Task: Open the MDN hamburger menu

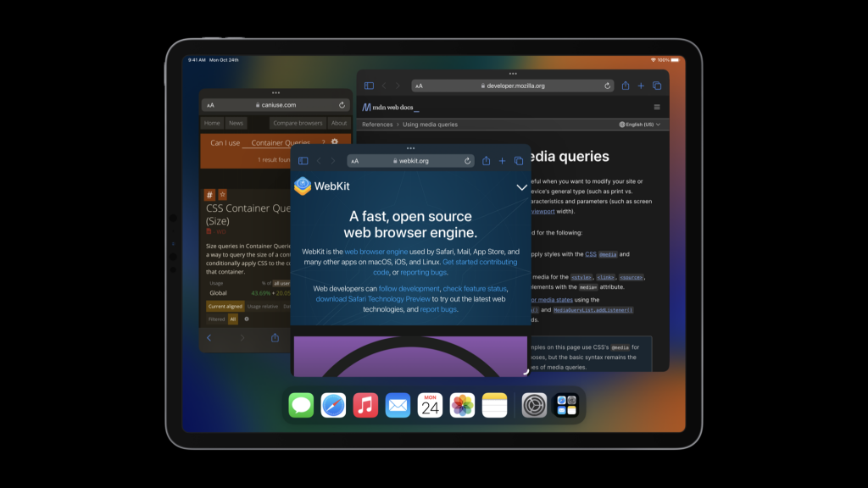Action: tap(657, 107)
